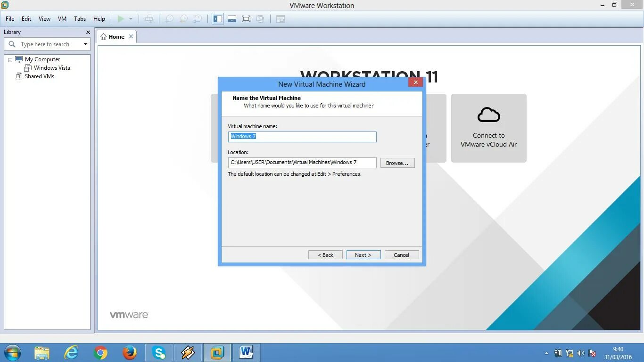Open the Edit menu

coord(26,19)
